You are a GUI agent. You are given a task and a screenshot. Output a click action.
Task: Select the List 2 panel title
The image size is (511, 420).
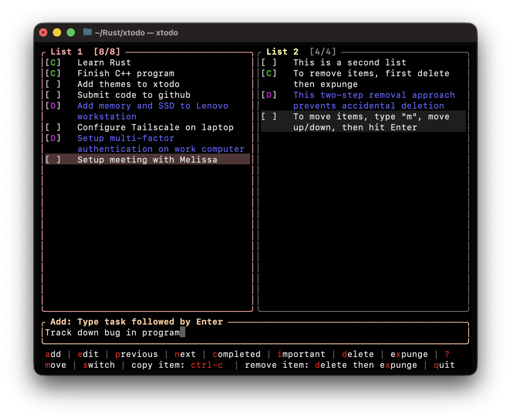pyautogui.click(x=282, y=52)
